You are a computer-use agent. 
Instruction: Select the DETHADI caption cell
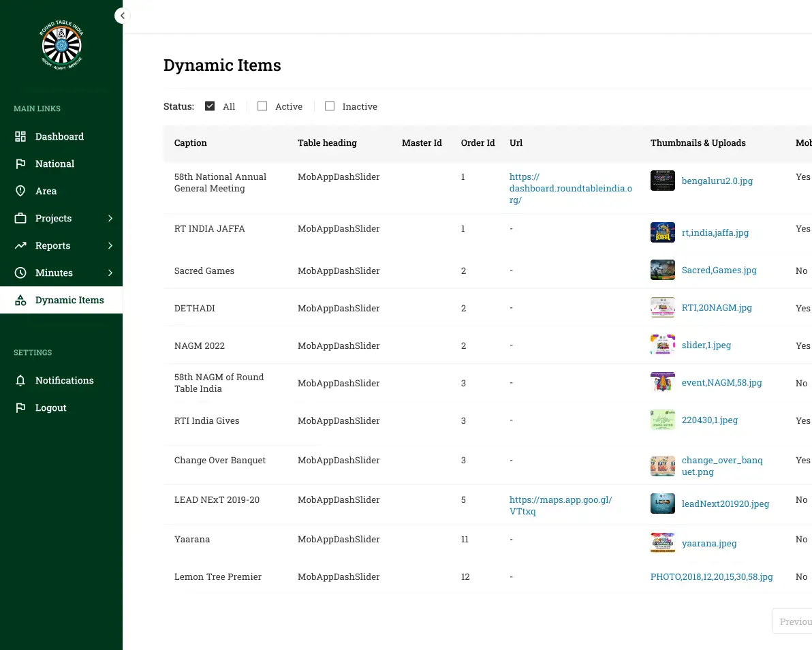click(x=194, y=308)
